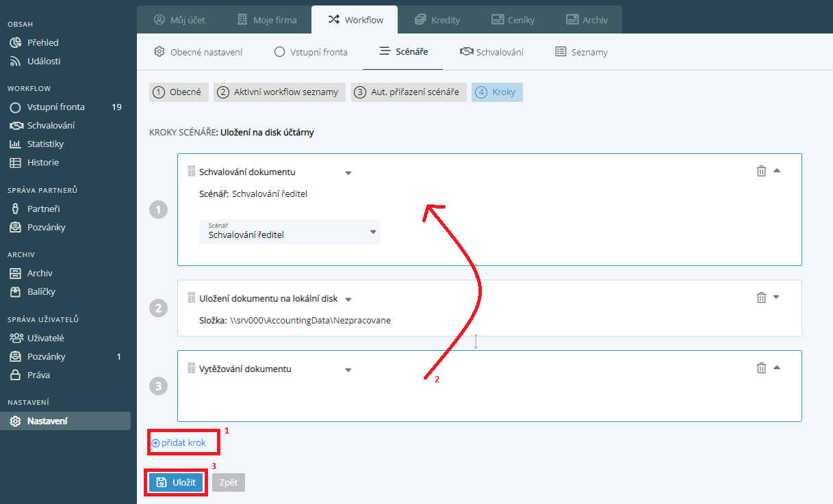Image resolution: width=833 pixels, height=504 pixels.
Task: Click drag handle of Uložení dokumentu step
Action: point(192,298)
